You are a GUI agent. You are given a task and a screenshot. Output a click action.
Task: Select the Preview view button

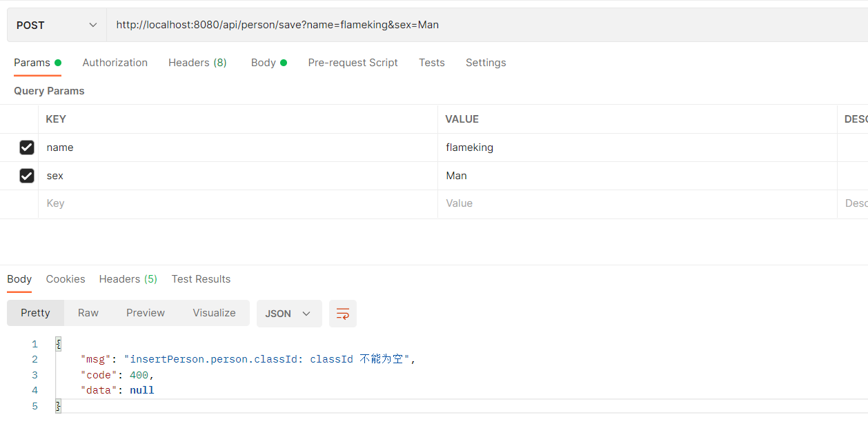click(146, 313)
